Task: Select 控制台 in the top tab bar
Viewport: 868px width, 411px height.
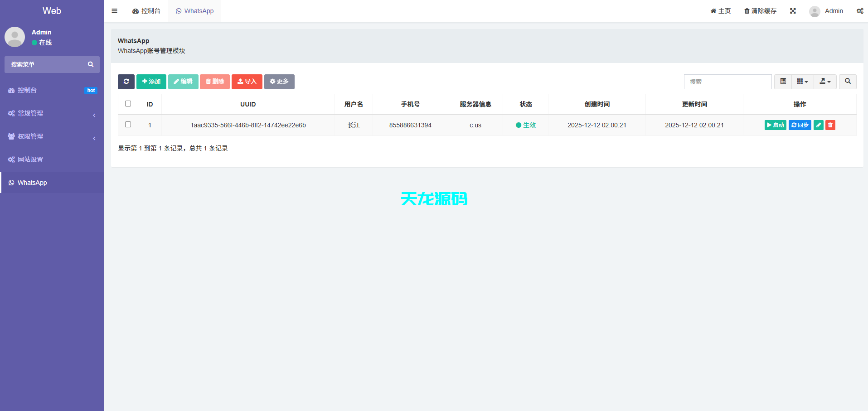Action: click(x=146, y=10)
